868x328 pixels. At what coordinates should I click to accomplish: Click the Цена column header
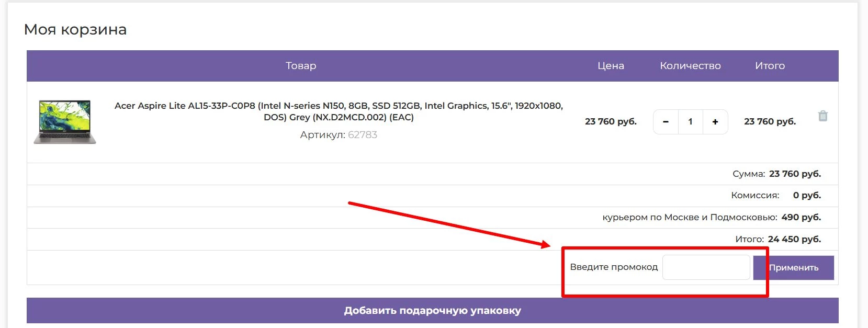coord(611,66)
